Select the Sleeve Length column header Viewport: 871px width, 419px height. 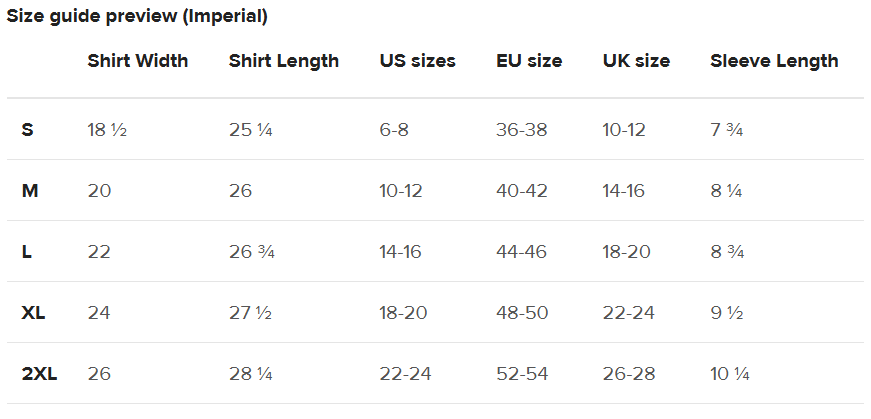[x=774, y=61]
